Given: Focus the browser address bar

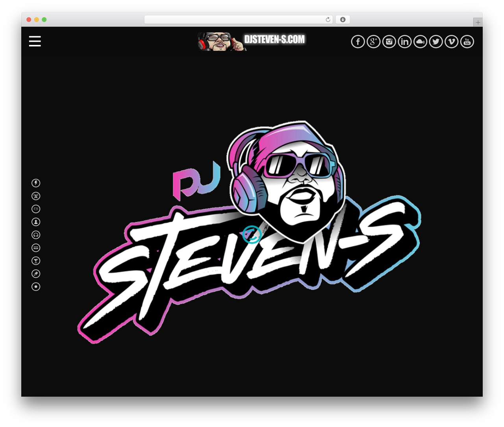Looking at the screenshot, I should 238,20.
